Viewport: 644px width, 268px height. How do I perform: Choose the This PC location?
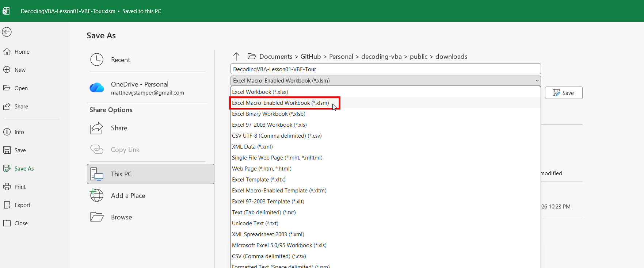pos(150,174)
